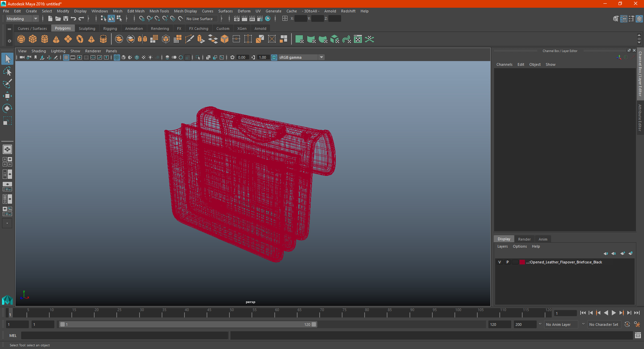Open the Layers menu in layer editor
Image resolution: width=644 pixels, height=349 pixels.
click(x=502, y=246)
